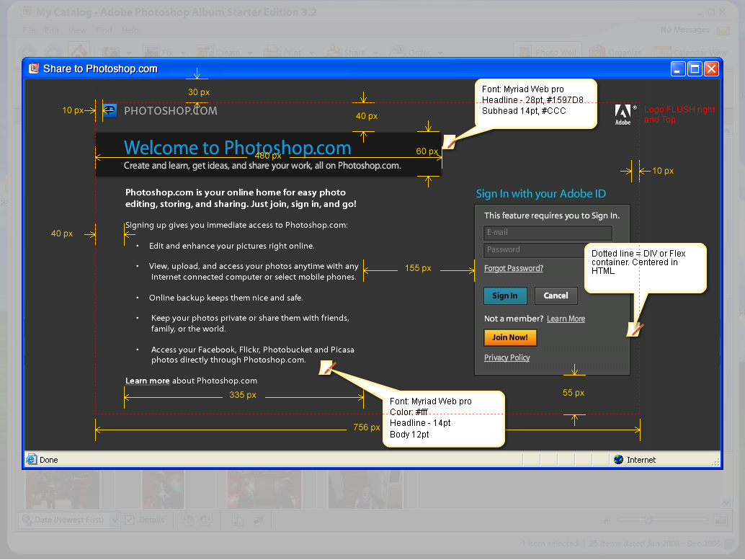This screenshot has height=560, width=745.
Task: Click the thumbnail size slider in Photoshop Album
Action: 648,520
